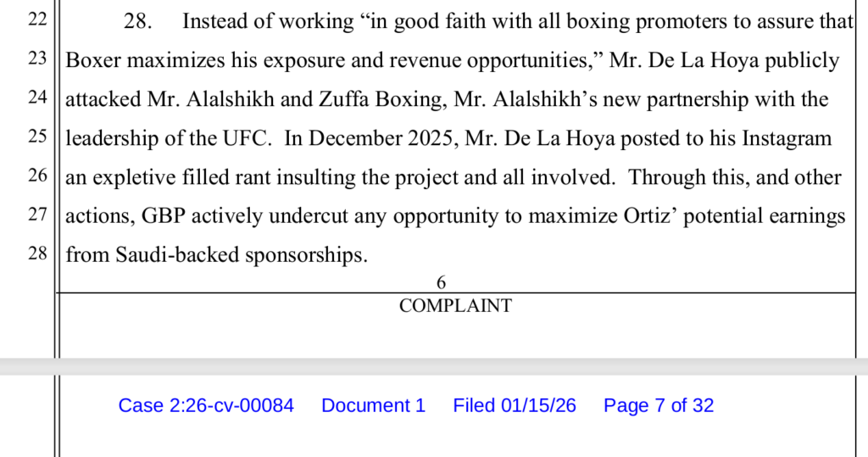This screenshot has height=457, width=868.
Task: Click the paragraph number "28."
Action: 137,22
